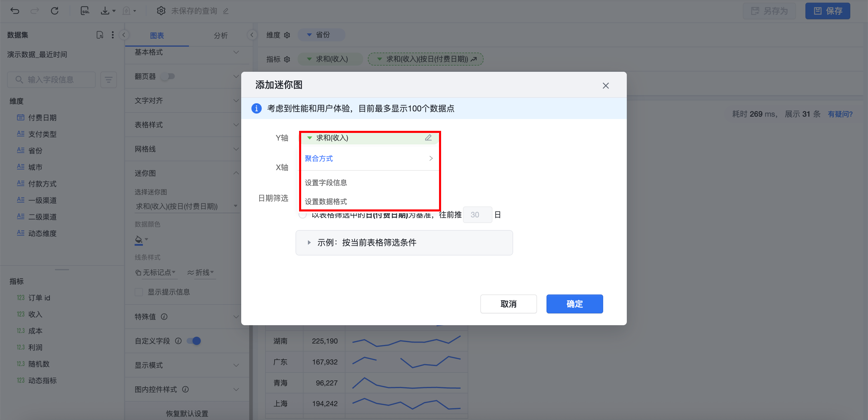Click pencil edit icon in Y轴 field
Image resolution: width=868 pixels, height=420 pixels.
(x=428, y=138)
